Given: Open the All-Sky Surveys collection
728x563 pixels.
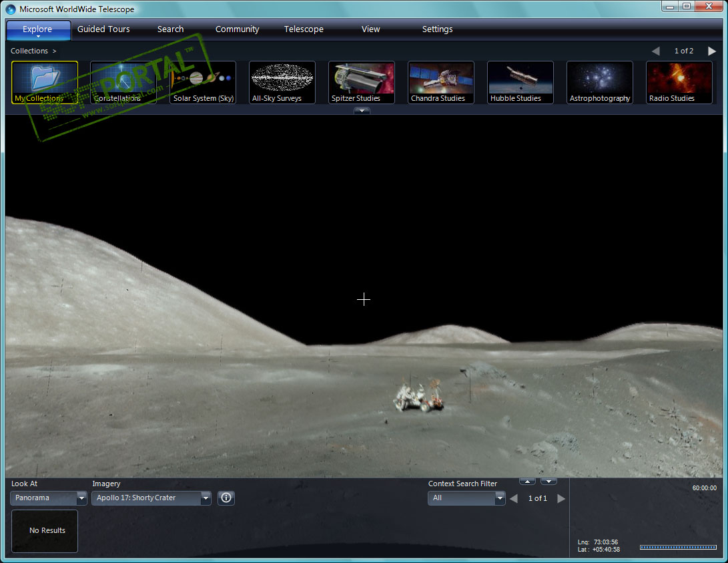Looking at the screenshot, I should pyautogui.click(x=282, y=82).
